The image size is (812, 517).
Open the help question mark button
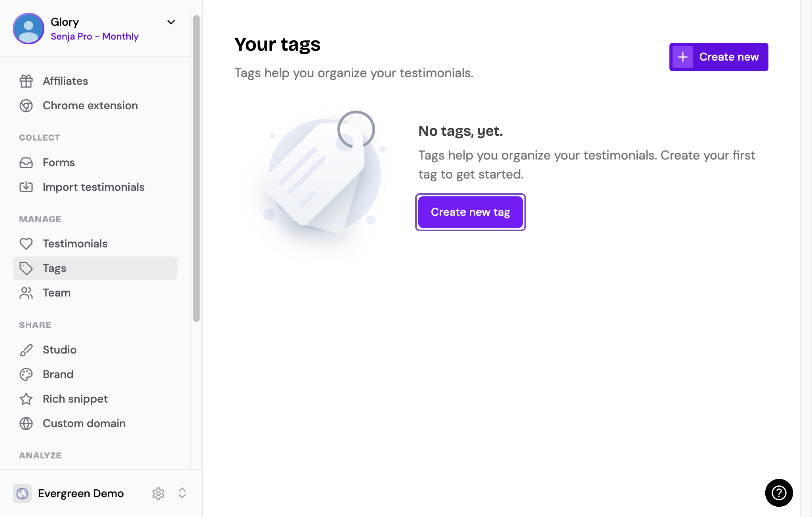pyautogui.click(x=779, y=493)
